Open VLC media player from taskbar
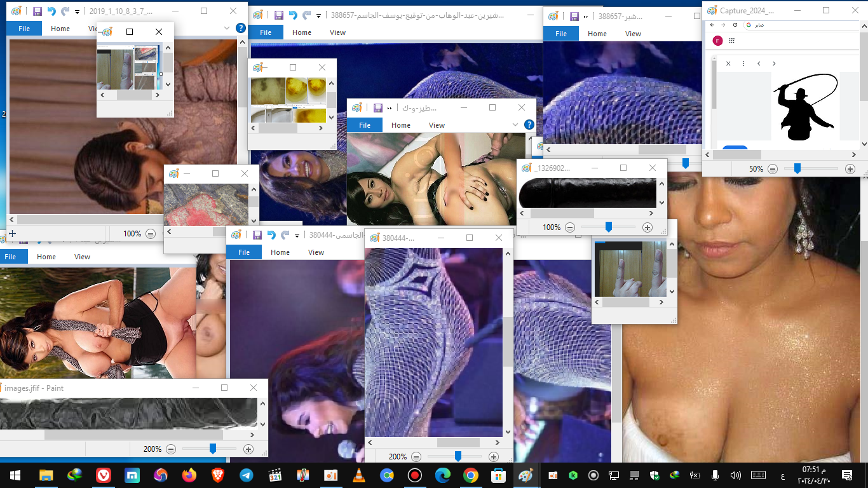Image resolution: width=868 pixels, height=488 pixels. tap(358, 475)
